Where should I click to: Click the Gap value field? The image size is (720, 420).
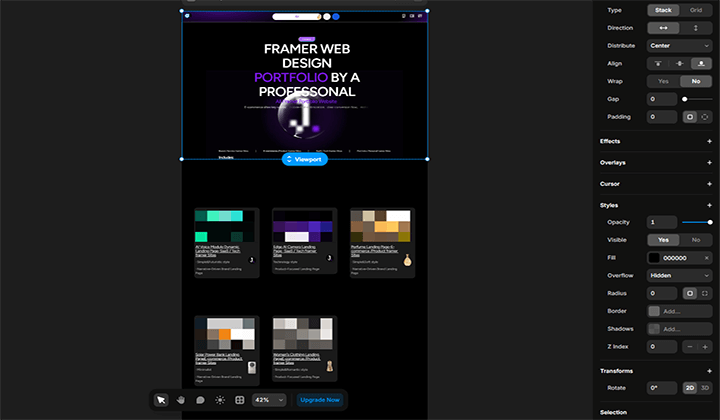pyautogui.click(x=662, y=99)
